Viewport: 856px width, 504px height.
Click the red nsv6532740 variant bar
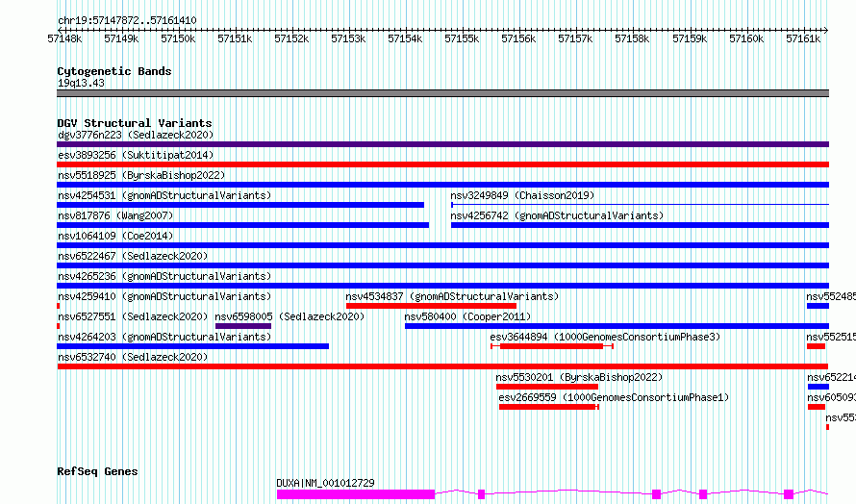[442, 366]
